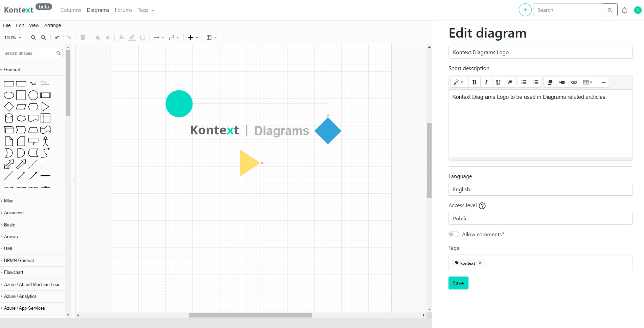
Task: Click the Search Shapes input field
Action: point(29,53)
